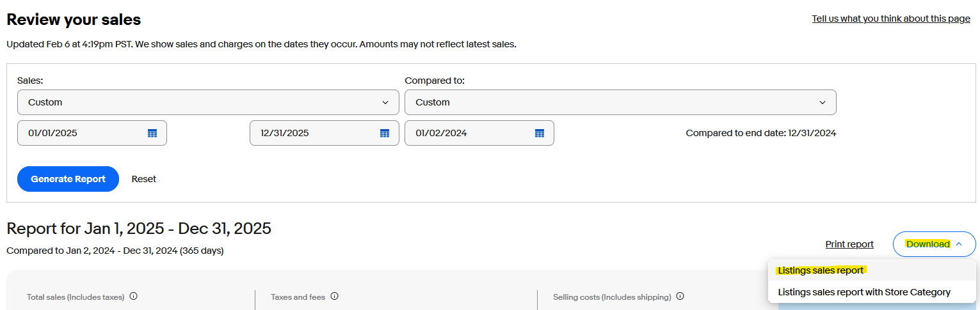This screenshot has height=310, width=980.
Task: Click info icon next to Total sales
Action: 134,297
